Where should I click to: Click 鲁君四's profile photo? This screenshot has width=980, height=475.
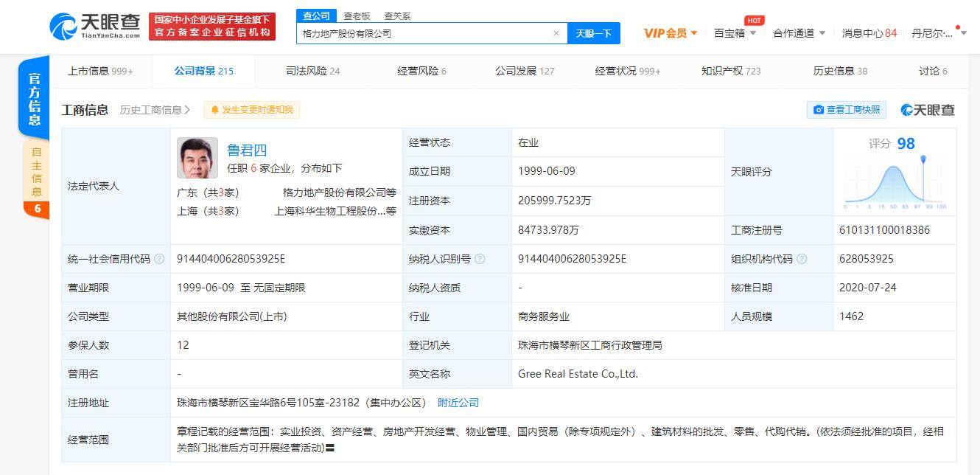click(x=197, y=158)
